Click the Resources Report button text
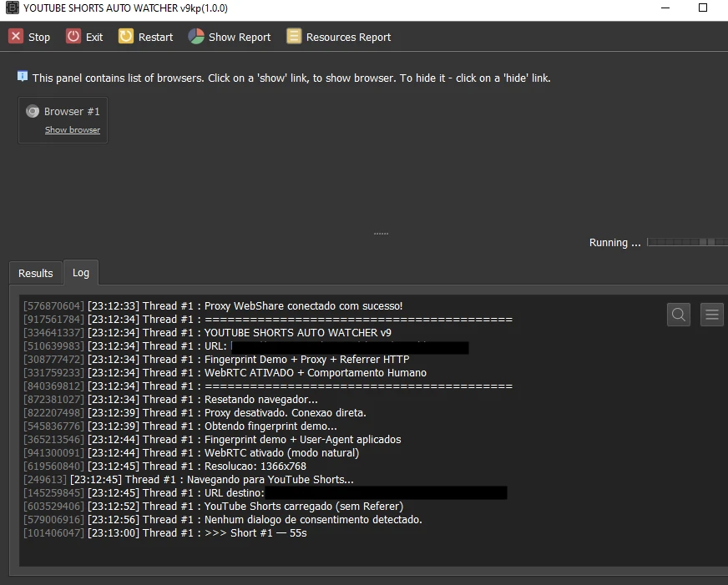Screen dimensions: 728x585 tap(348, 37)
